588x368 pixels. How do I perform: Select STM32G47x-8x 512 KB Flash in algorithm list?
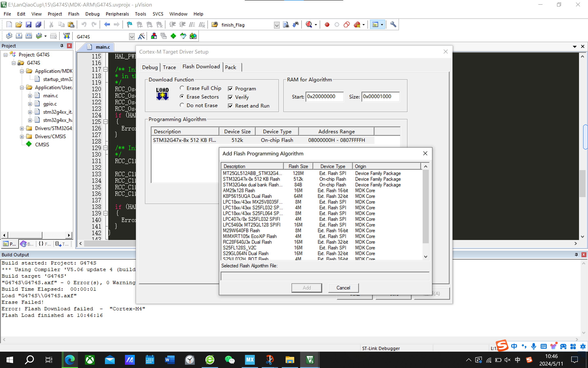tap(322, 179)
